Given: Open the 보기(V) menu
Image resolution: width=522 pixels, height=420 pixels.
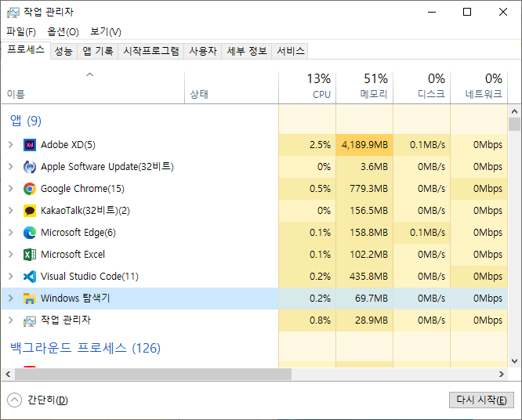Looking at the screenshot, I should click(106, 31).
